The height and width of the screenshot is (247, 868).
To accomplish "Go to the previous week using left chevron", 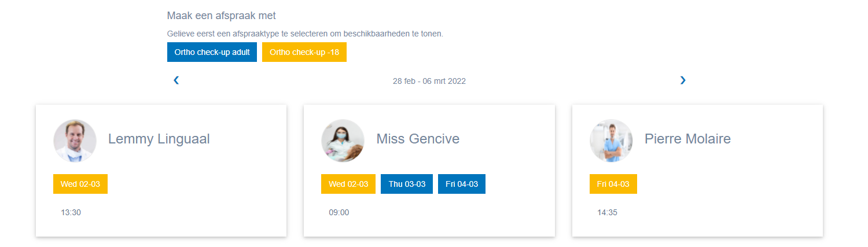I will (176, 80).
